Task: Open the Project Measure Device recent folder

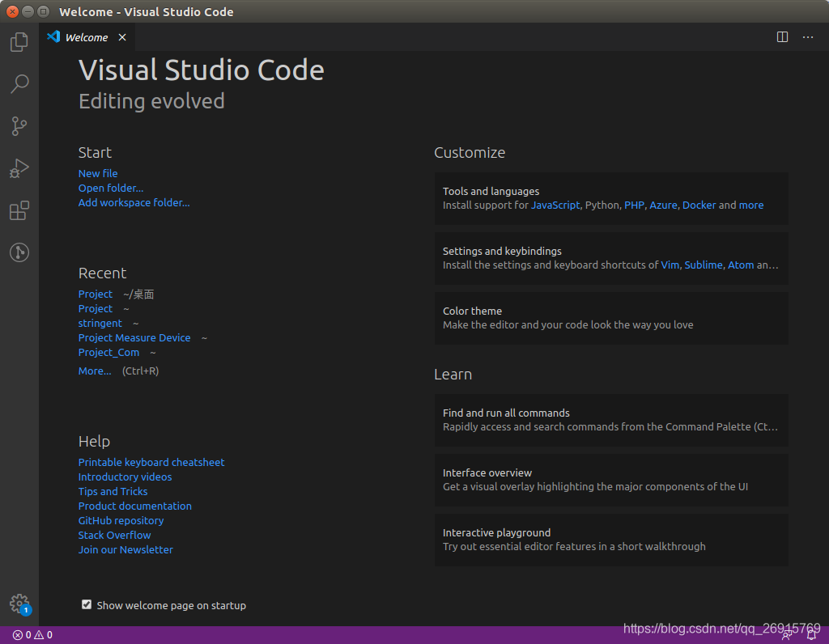Action: (x=134, y=338)
